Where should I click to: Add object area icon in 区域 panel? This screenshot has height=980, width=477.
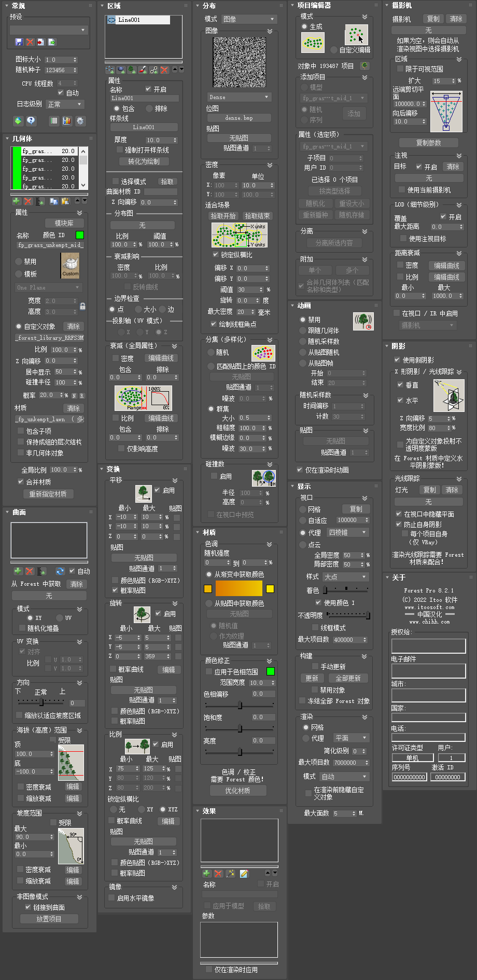coord(121,70)
